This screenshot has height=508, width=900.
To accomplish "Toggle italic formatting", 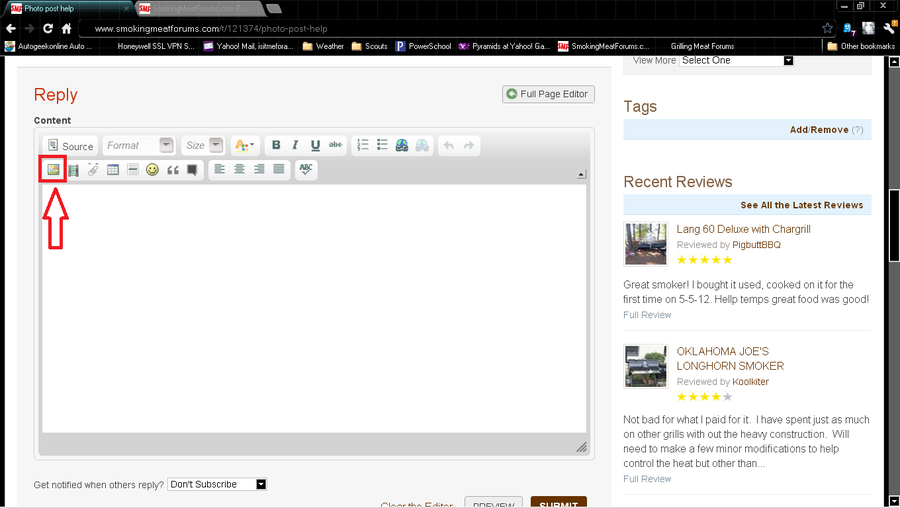I will [295, 146].
